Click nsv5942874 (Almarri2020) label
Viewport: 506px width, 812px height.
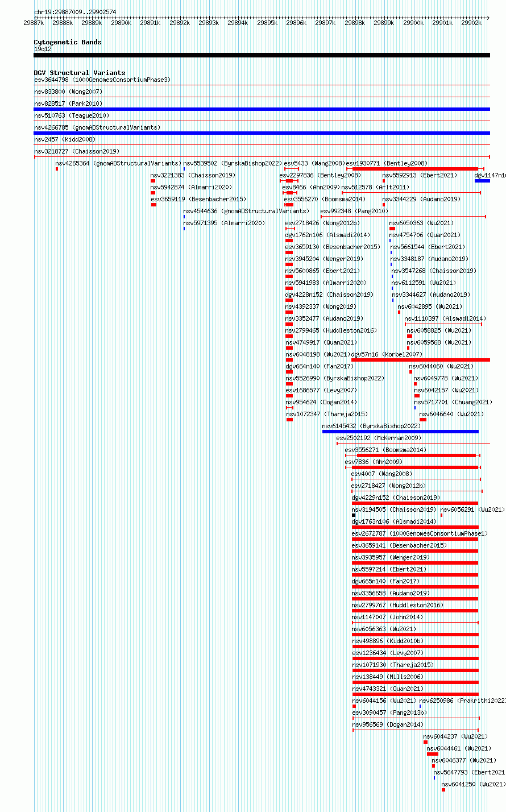point(191,187)
